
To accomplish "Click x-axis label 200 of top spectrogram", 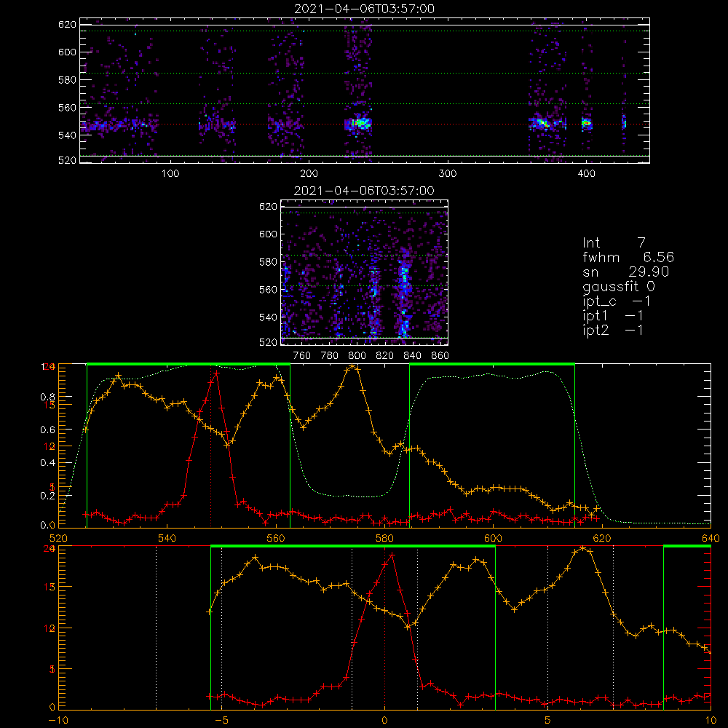I will click(309, 174).
